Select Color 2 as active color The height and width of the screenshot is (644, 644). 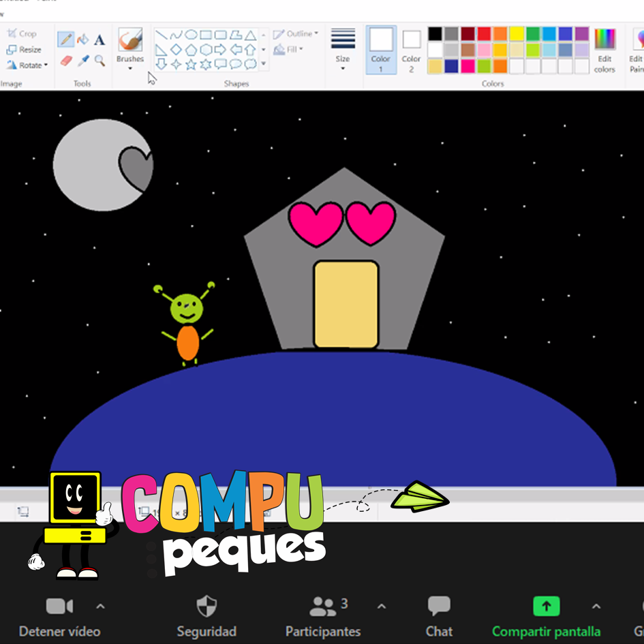click(411, 49)
